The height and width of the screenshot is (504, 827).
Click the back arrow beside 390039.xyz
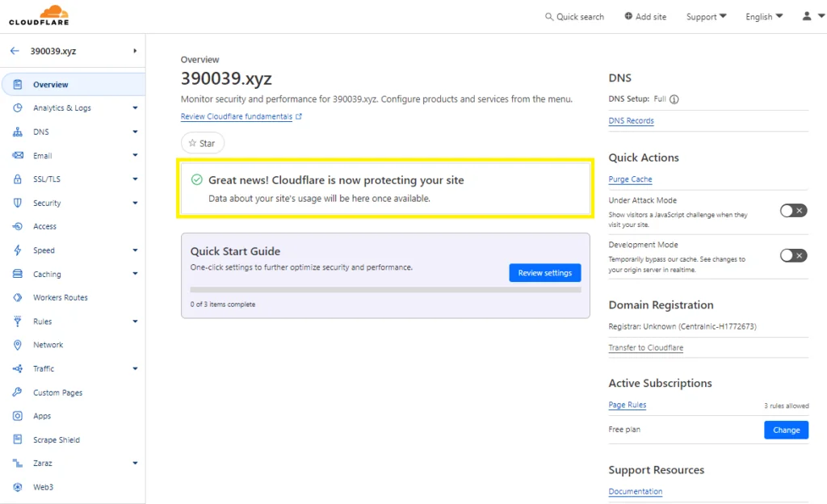[15, 51]
